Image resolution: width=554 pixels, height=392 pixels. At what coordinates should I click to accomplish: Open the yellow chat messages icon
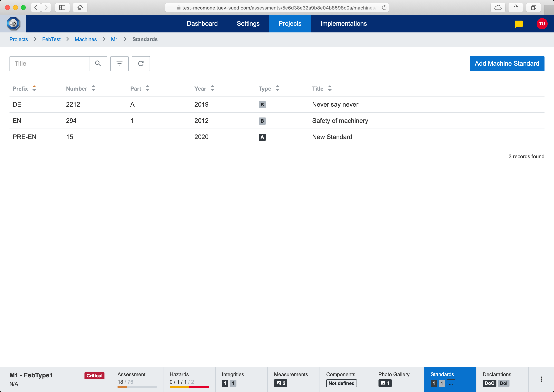(x=519, y=24)
